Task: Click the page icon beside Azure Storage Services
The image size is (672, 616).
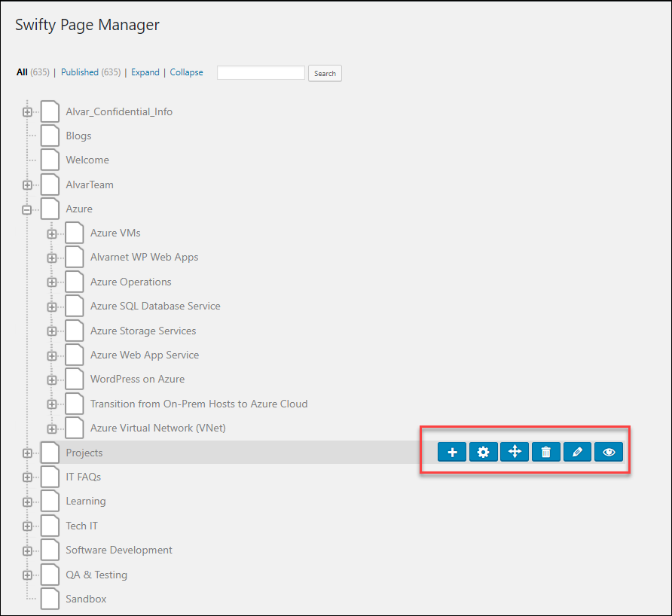Action: click(x=75, y=331)
